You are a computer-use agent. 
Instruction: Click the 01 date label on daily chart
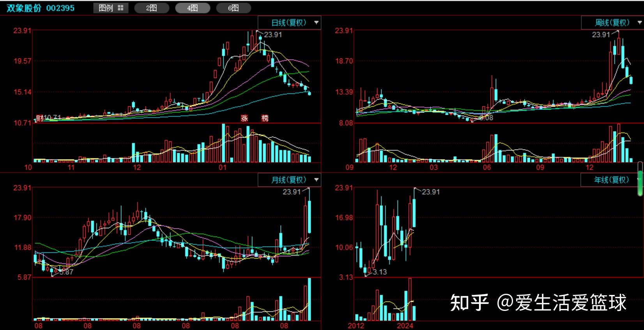tap(222, 168)
